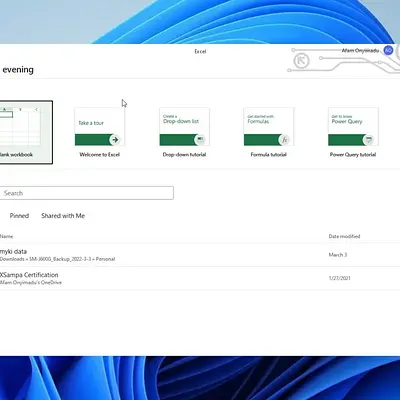Switch to the Shared with Me tab
This screenshot has width=400, height=400.
[x=63, y=216]
